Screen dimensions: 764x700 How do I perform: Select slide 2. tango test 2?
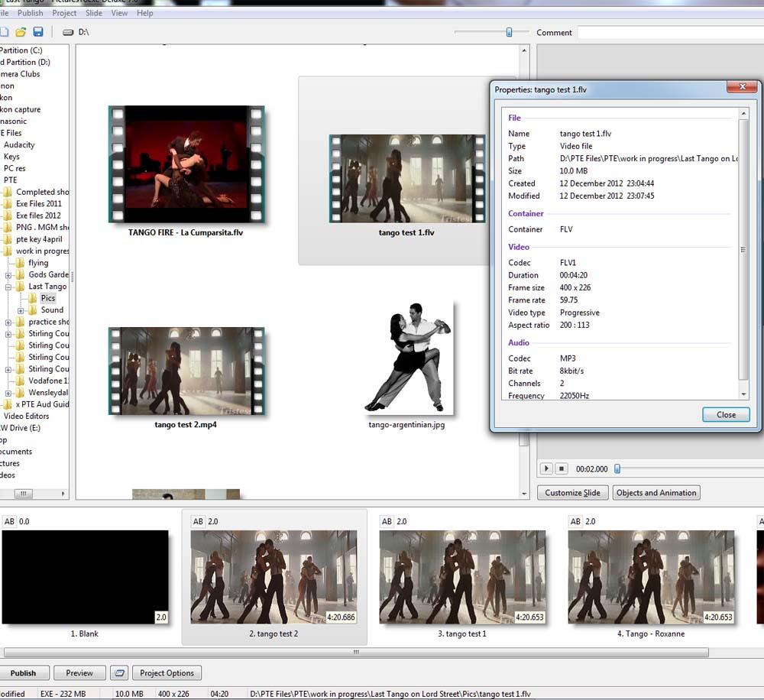[x=274, y=577]
